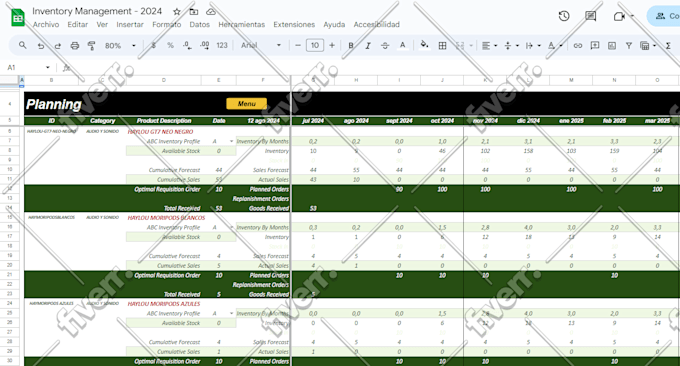Click the move to folder icon

tap(194, 12)
